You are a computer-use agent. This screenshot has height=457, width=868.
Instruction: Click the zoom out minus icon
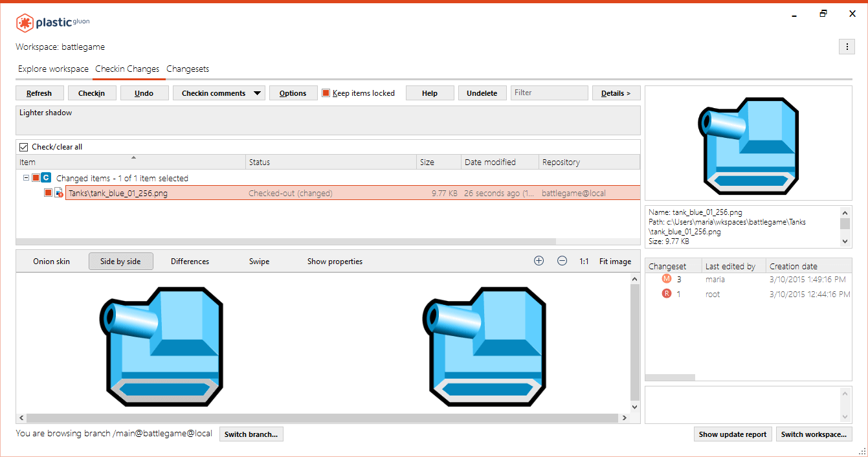click(x=562, y=261)
